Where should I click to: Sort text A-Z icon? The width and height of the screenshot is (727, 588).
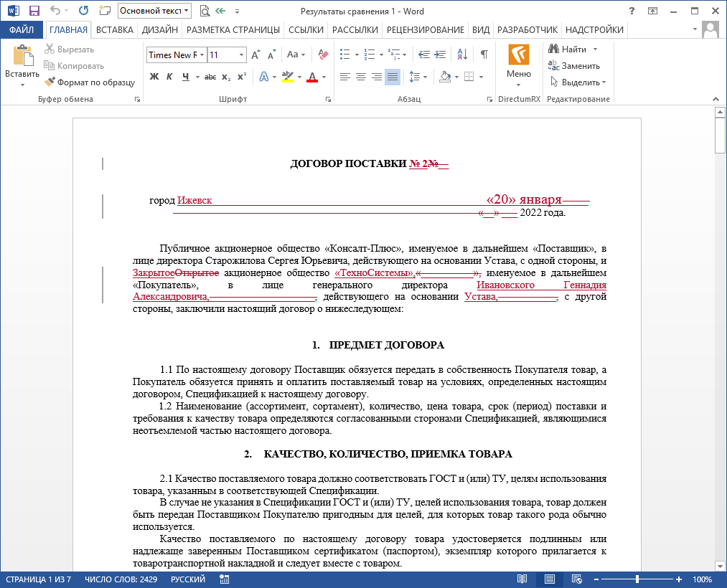pos(462,54)
